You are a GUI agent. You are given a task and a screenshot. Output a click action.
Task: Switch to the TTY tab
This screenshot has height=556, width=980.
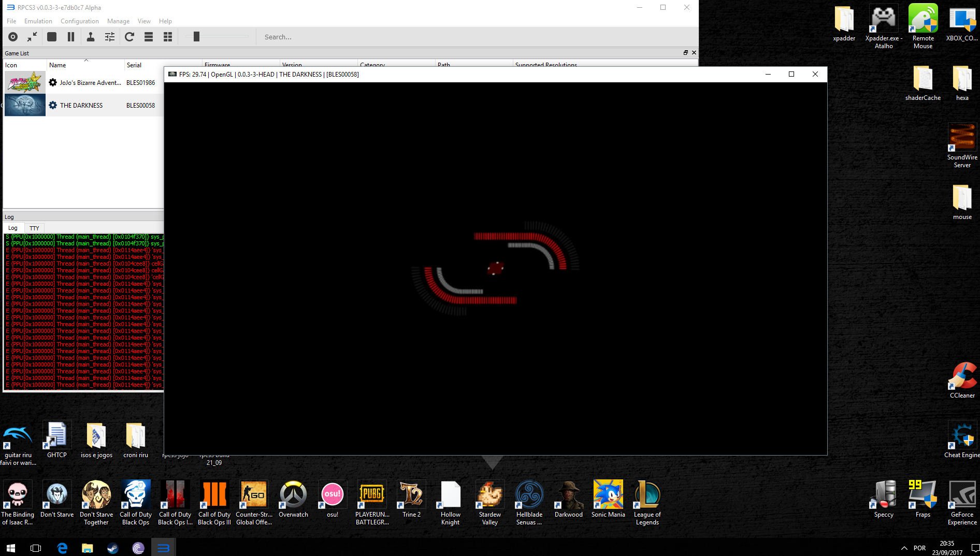tap(34, 228)
